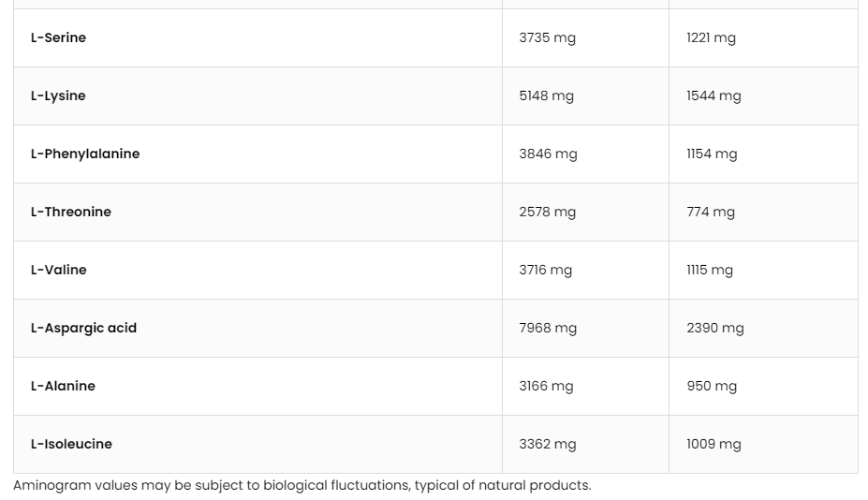Click the 1544 mg L-Lysine cell

pos(714,96)
